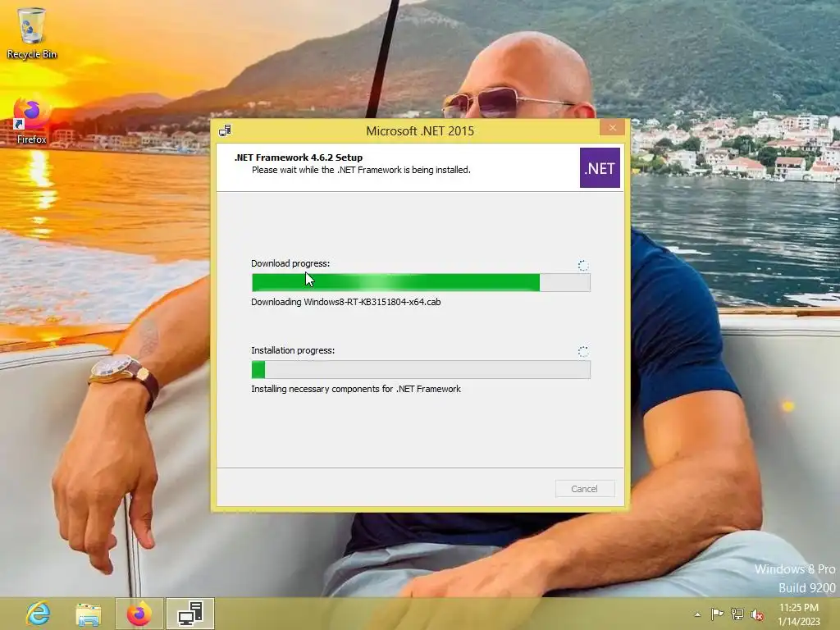
Task: Show hidden tray icons arrow
Action: [697, 614]
